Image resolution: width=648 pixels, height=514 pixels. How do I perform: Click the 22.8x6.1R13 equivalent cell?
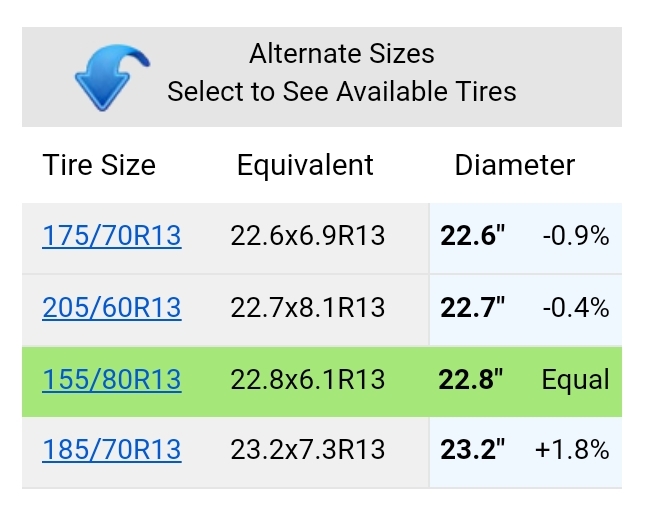coord(308,379)
